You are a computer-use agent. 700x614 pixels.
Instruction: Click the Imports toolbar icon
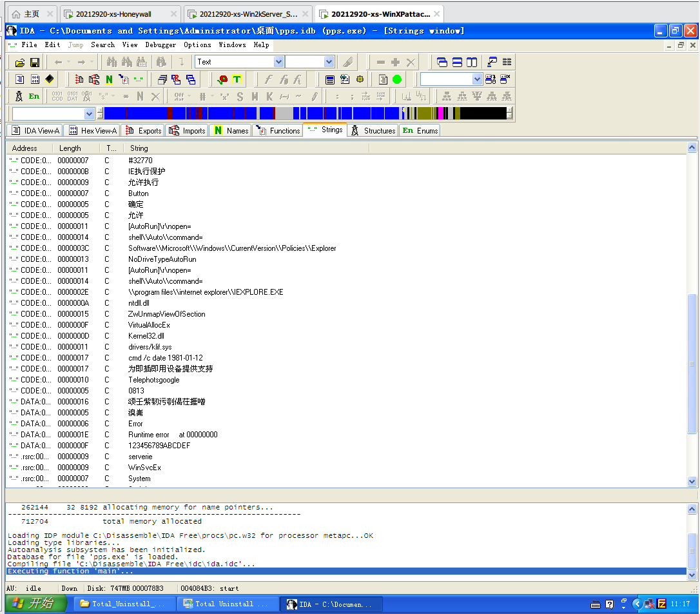point(94,79)
